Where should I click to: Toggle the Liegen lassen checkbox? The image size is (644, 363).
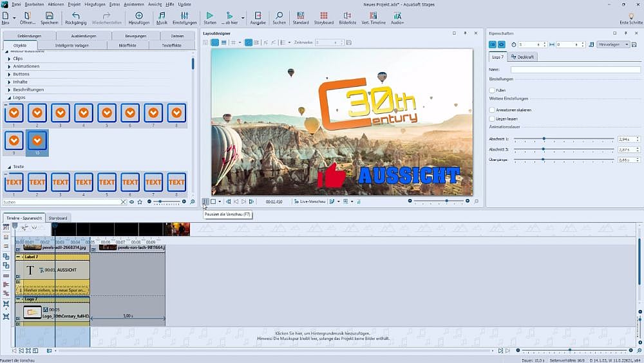click(493, 119)
